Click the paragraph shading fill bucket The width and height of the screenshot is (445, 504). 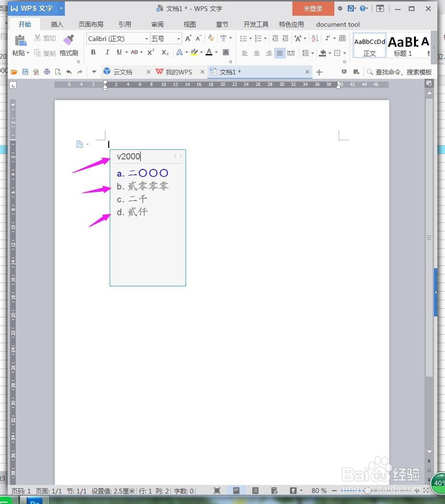tap(322, 53)
